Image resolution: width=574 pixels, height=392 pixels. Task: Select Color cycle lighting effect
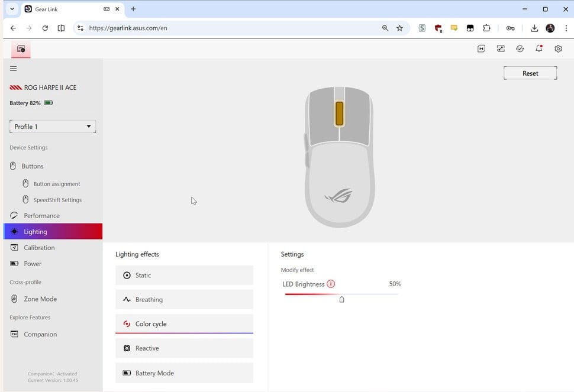pos(184,323)
